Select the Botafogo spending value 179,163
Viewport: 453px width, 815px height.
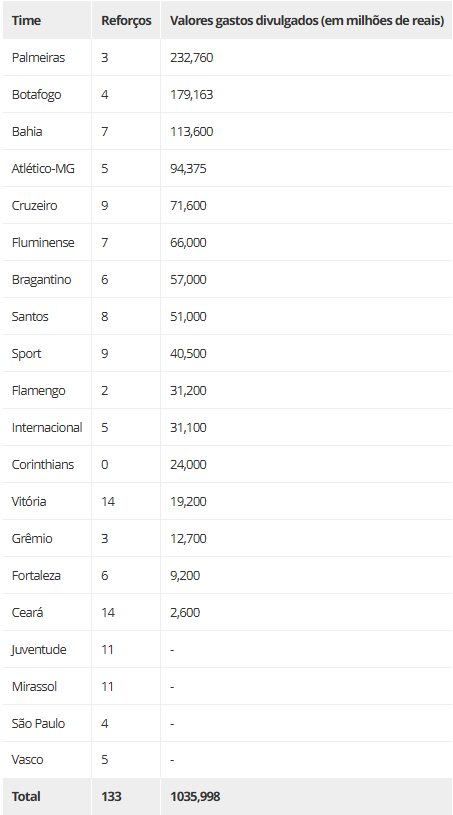pos(191,95)
